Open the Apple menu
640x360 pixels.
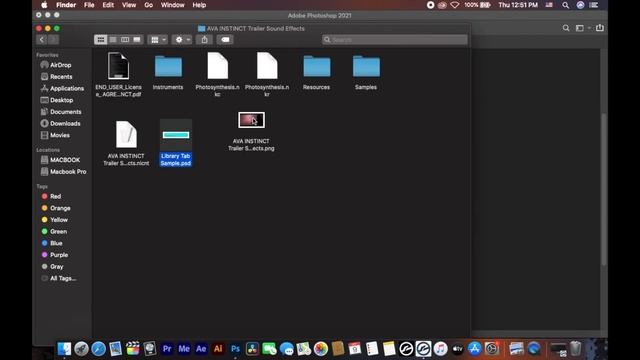pos(44,5)
